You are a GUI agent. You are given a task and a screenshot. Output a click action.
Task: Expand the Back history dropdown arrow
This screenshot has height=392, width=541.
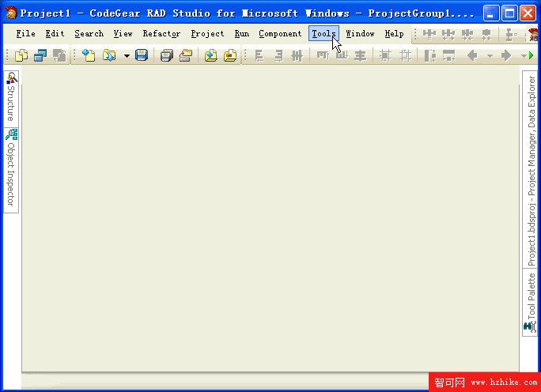coord(490,55)
